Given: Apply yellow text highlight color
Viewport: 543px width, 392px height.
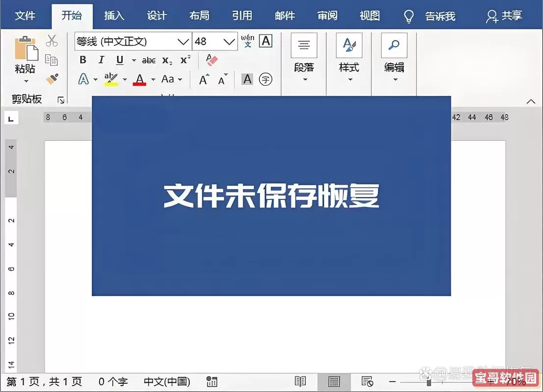Looking at the screenshot, I should [111, 79].
